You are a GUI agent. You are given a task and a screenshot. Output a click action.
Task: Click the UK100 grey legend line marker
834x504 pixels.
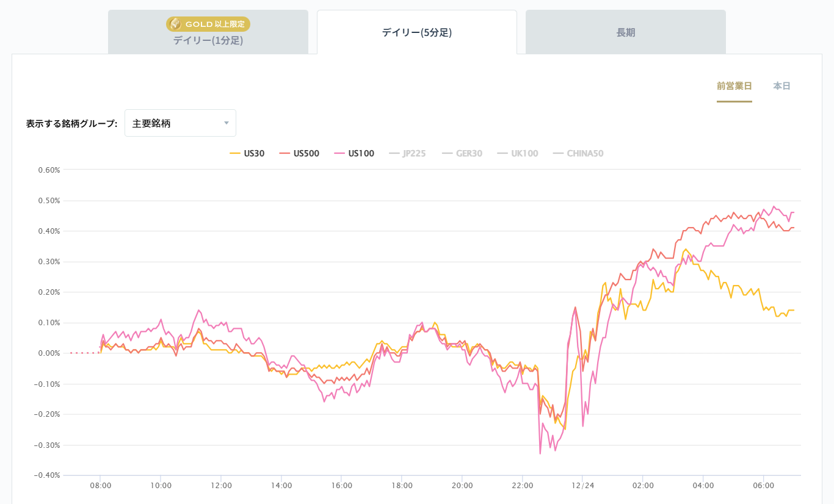point(502,154)
